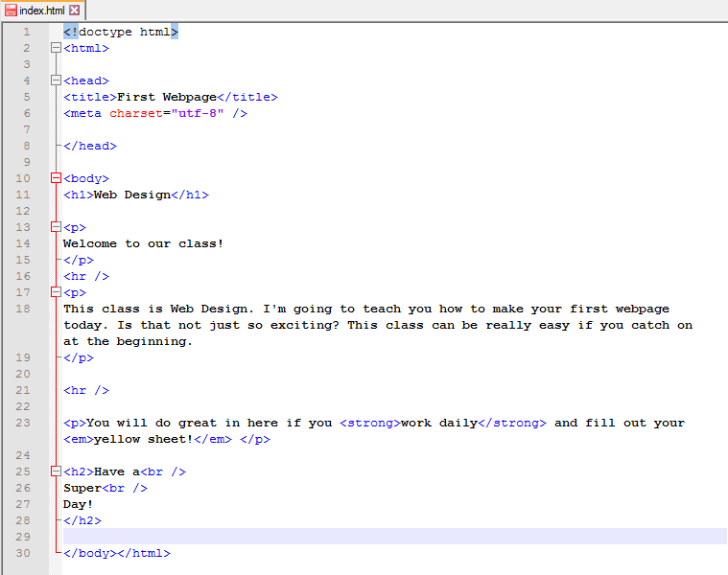This screenshot has height=575, width=728.
Task: Click 'at the beginning.' wrapped line
Action: pos(128,341)
